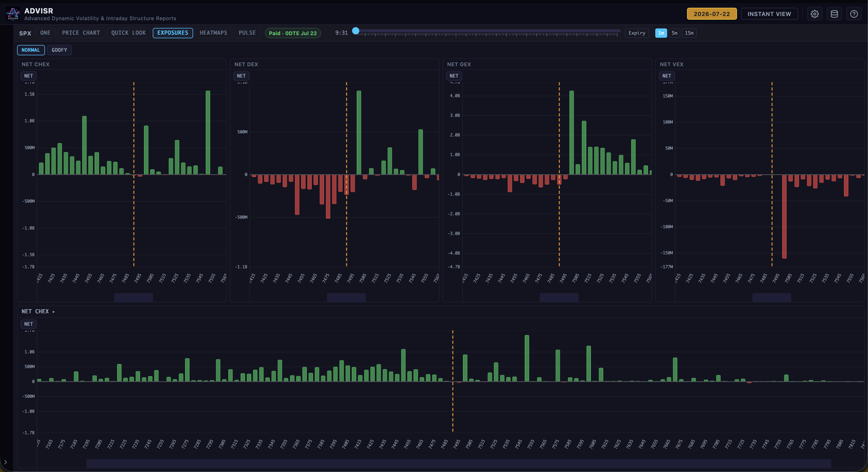Select the 15m interval toggle
Viewport: 868px width, 472px height.
click(x=689, y=33)
